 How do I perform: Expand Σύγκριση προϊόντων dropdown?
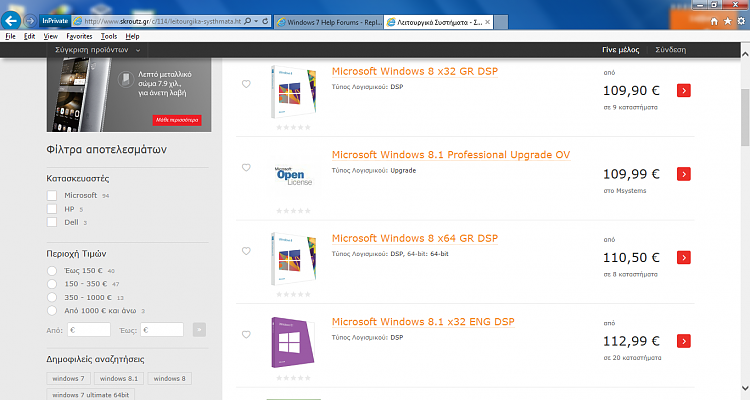(98, 50)
